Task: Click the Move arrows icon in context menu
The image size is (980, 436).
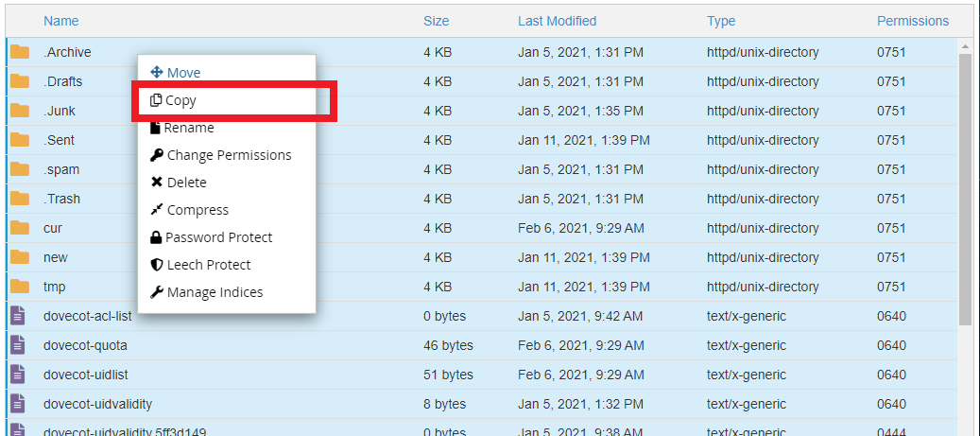Action: coord(157,73)
